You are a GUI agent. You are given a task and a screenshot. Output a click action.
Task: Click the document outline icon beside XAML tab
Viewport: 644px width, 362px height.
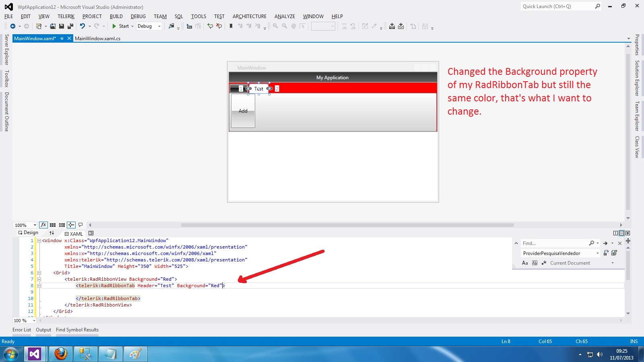click(91, 233)
